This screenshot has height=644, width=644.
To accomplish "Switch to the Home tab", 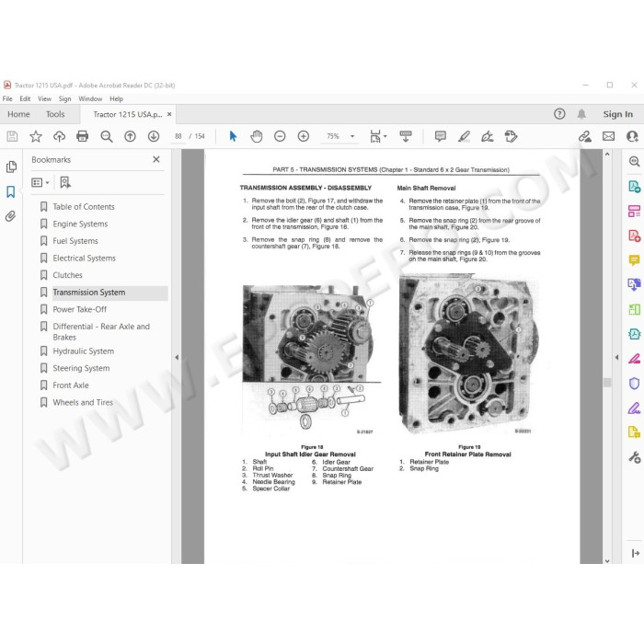I will [x=18, y=114].
